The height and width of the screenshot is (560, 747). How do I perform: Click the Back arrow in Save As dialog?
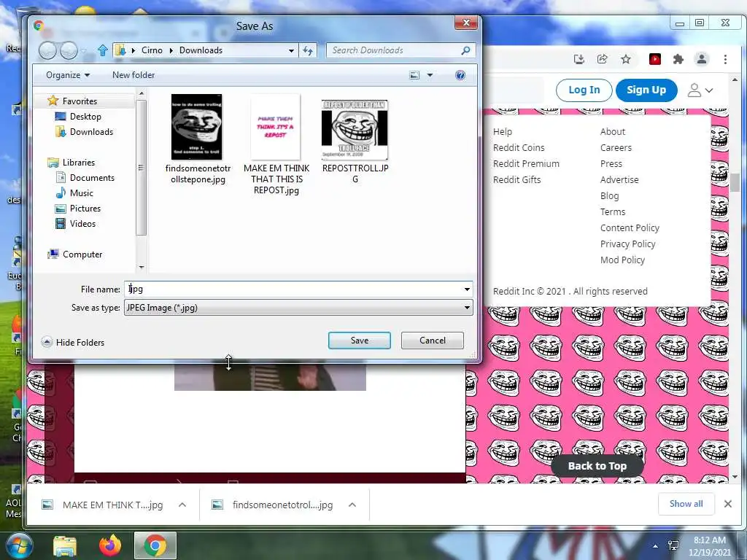47,50
